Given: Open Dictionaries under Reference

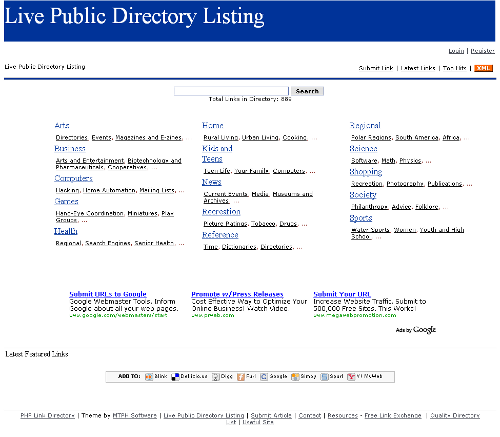Looking at the screenshot, I should (x=239, y=247).
